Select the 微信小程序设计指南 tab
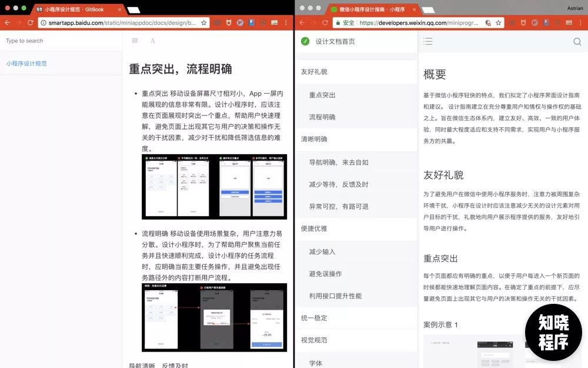Screen dimensions: 588x368 click(370, 9)
